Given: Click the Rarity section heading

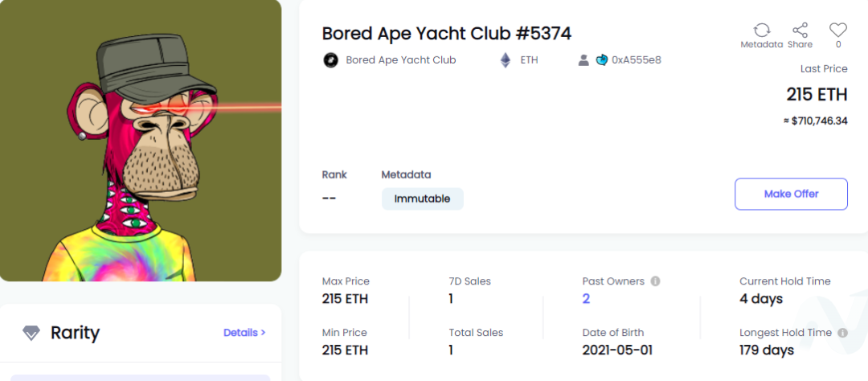Looking at the screenshot, I should [x=76, y=333].
